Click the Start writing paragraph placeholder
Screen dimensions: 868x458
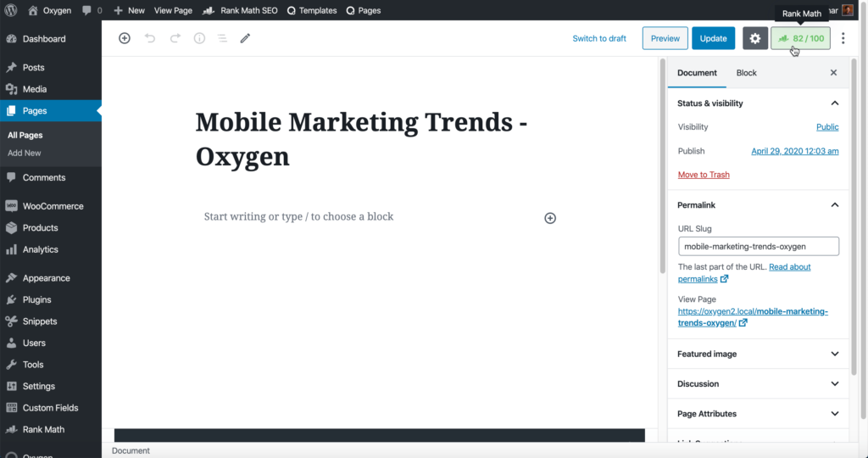(298, 216)
